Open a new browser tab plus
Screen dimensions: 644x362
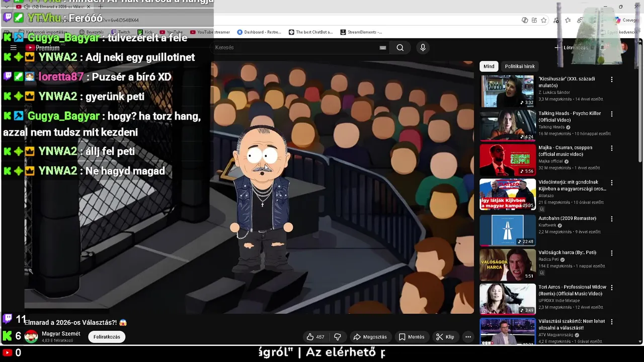(x=101, y=7)
